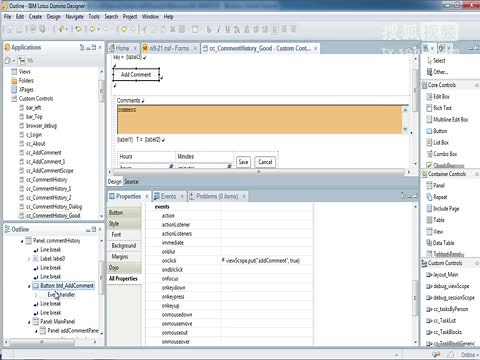The image size is (480, 360).
Task: Open the Dojo properties section
Action: click(125, 268)
